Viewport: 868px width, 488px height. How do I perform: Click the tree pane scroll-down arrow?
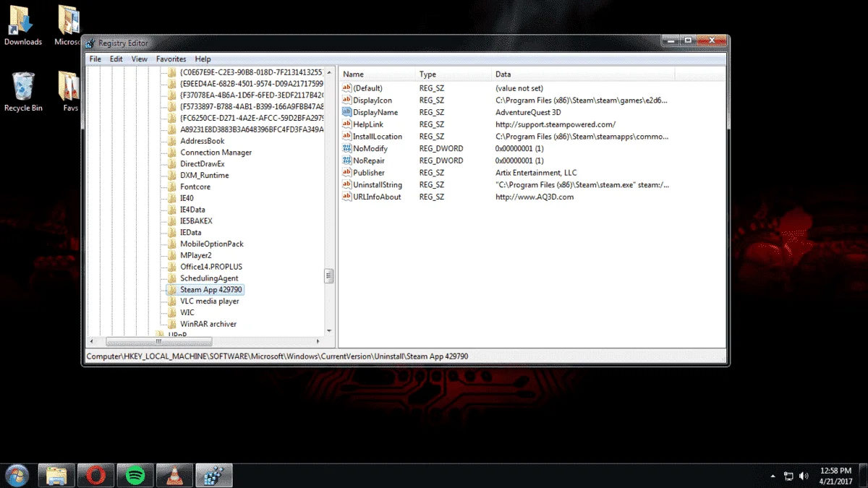click(x=329, y=330)
